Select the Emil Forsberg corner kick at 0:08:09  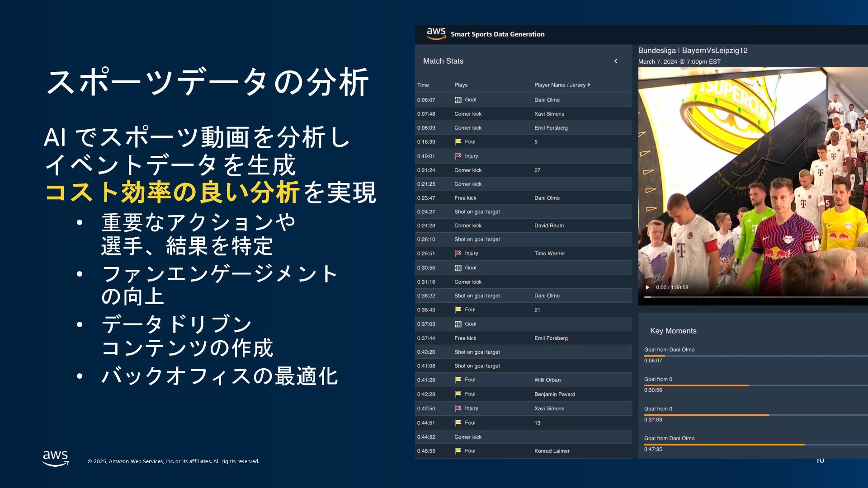tap(524, 128)
